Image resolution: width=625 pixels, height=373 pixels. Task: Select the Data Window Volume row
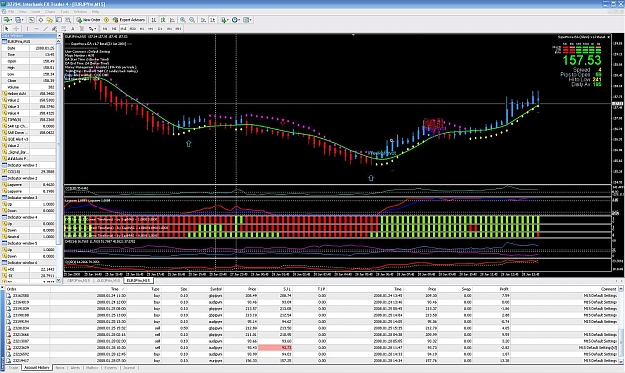29,87
